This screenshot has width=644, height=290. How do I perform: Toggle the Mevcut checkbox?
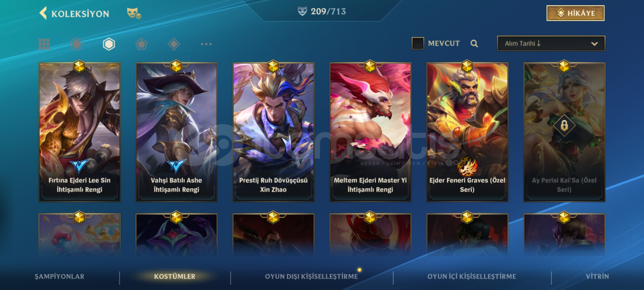[x=418, y=43]
